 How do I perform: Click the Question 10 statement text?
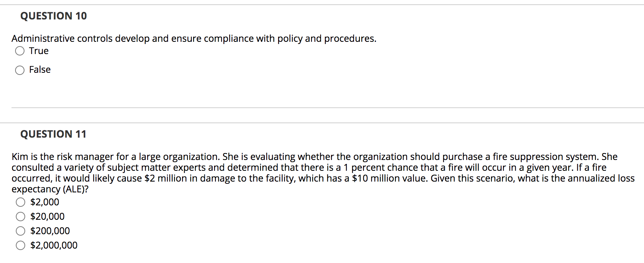point(194,39)
